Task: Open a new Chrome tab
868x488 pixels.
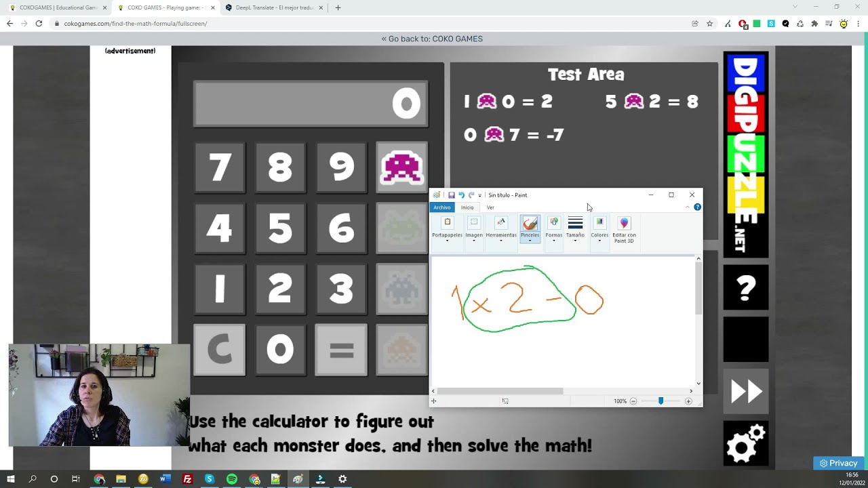Action: pos(338,7)
